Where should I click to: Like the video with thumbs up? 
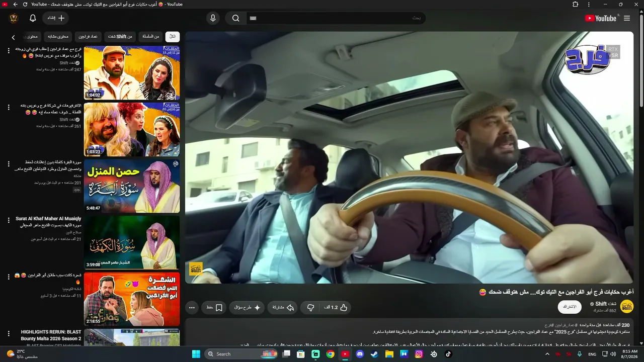[337, 307]
